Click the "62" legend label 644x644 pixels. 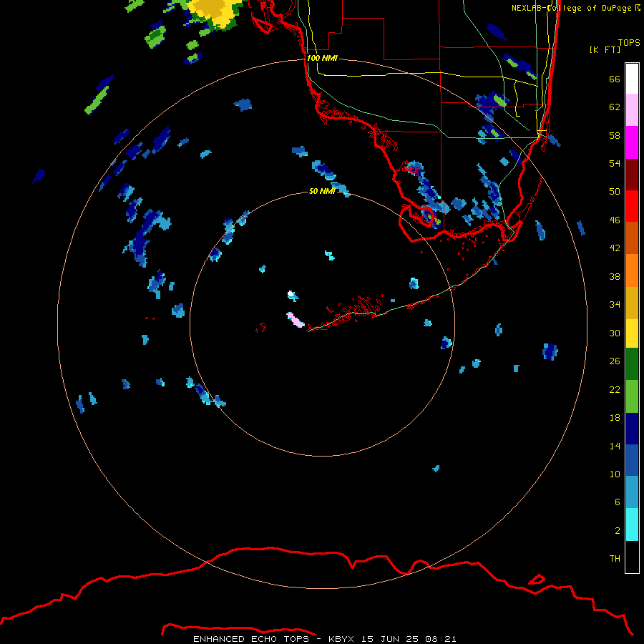coord(615,107)
